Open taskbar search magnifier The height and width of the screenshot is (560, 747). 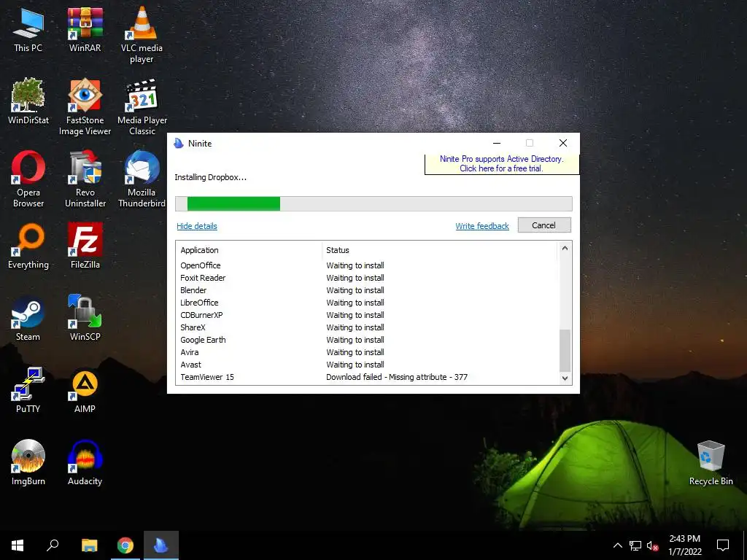click(x=53, y=545)
